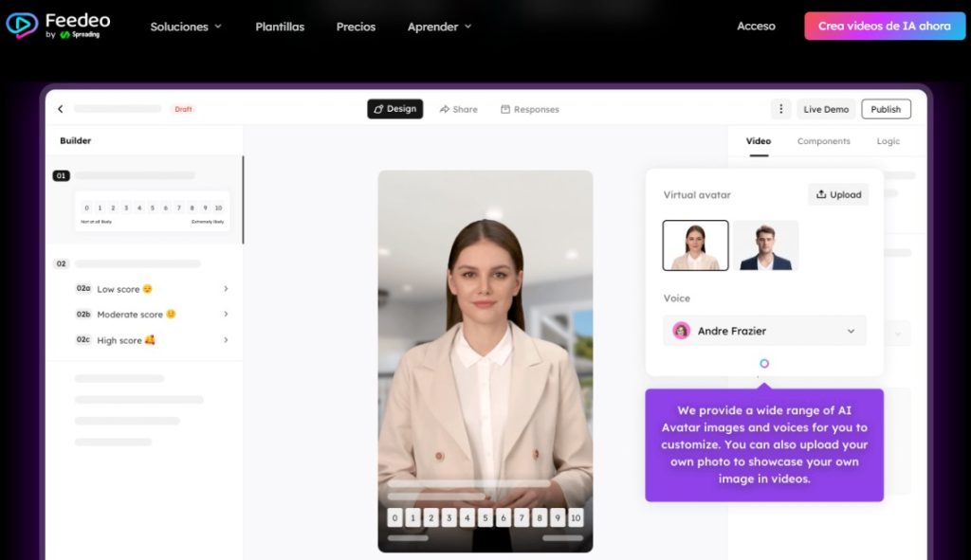Click the Feedeo logo icon
The image size is (971, 560).
(22, 26)
